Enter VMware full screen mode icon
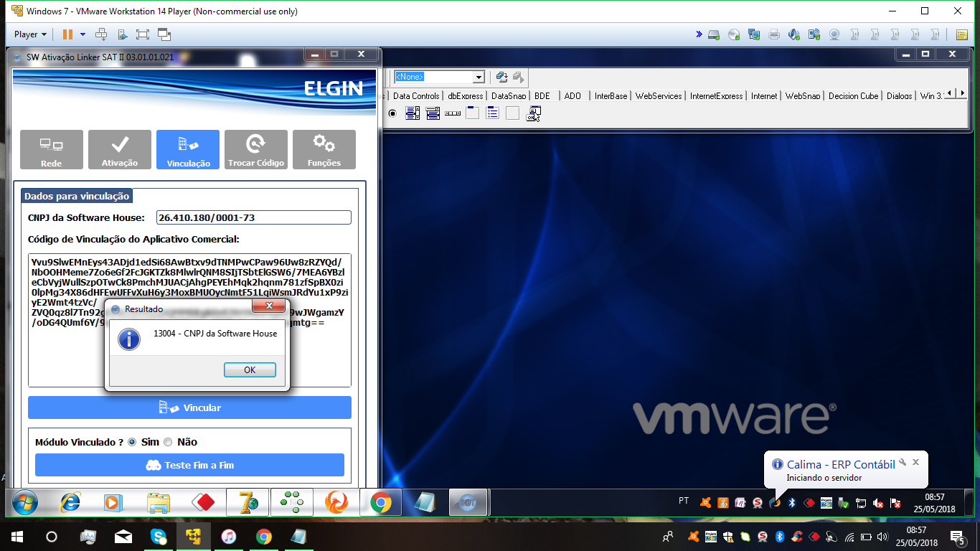Image resolution: width=980 pixels, height=551 pixels. (x=142, y=34)
